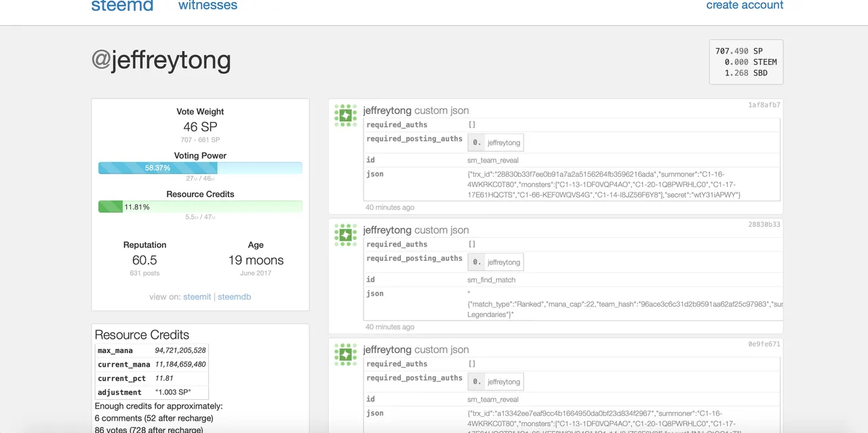Screen dimensions: 868x433
Task: Click the 60.5 reputation value
Action: click(144, 260)
